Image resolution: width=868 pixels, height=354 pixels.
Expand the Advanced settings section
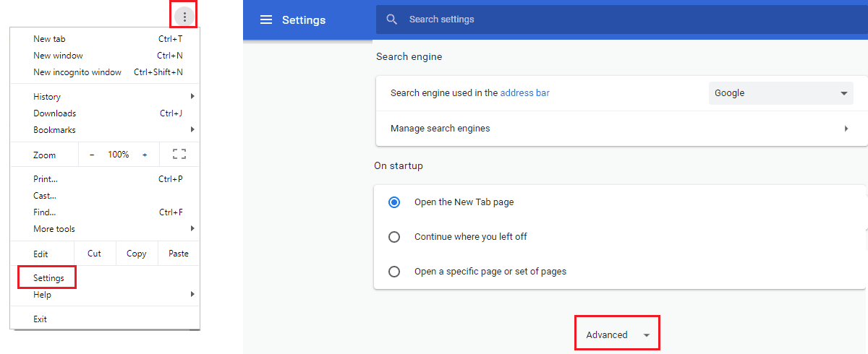[617, 334]
